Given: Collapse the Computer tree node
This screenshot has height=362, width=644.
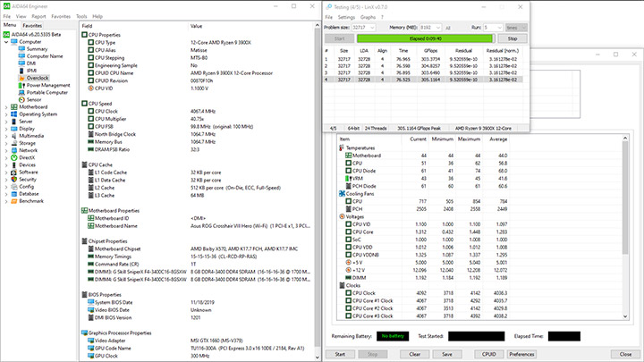Looking at the screenshot, I should (x=5, y=41).
